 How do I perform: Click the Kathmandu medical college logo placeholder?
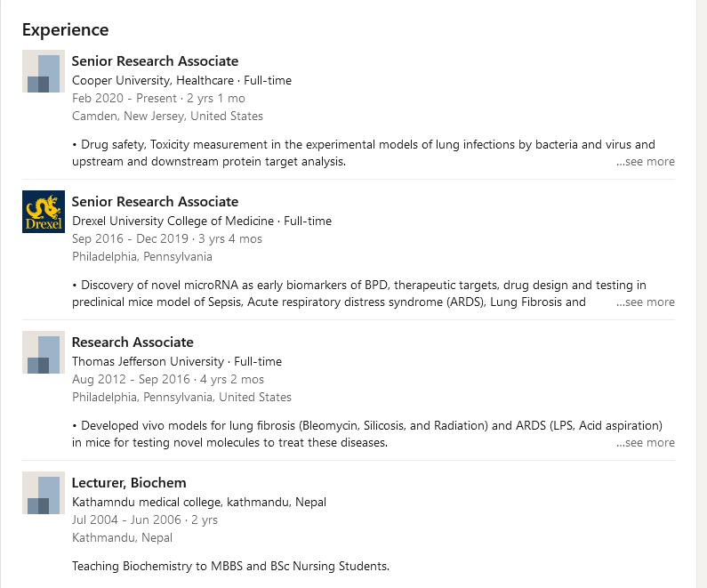point(44,493)
